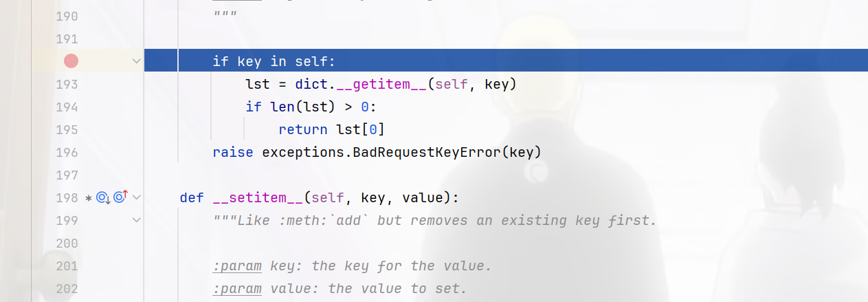Click line number 196 in the gutter
The height and width of the screenshot is (302, 868).
tap(66, 152)
